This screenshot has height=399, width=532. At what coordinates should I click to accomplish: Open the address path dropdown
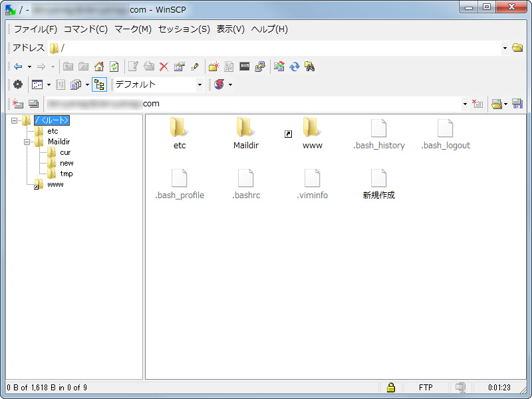tap(505, 48)
